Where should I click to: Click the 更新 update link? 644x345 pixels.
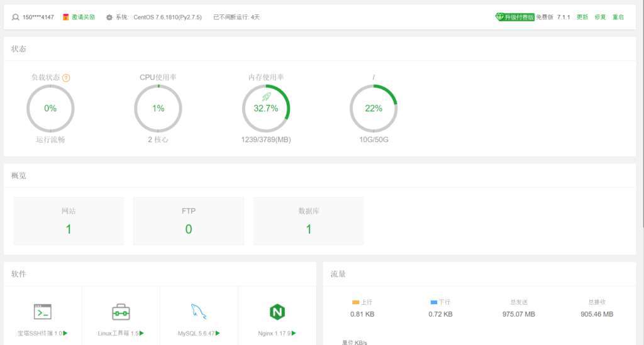582,17
